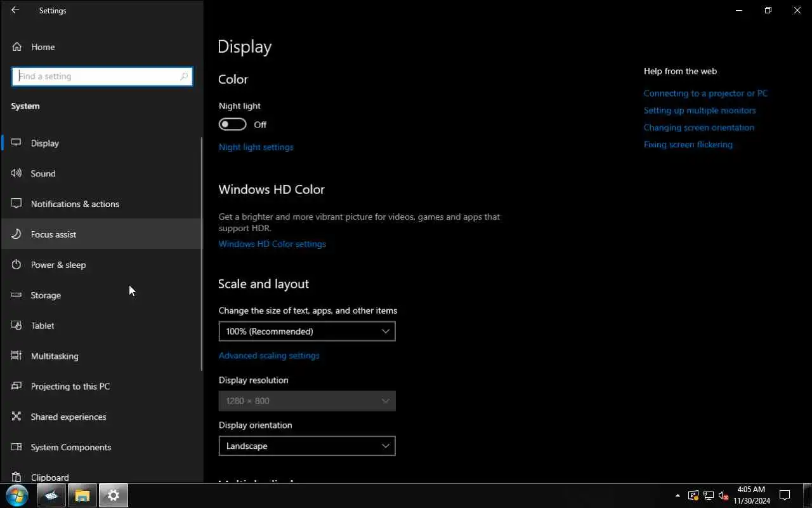The width and height of the screenshot is (812, 508).
Task: Click the Home icon in Settings
Action: click(x=16, y=47)
